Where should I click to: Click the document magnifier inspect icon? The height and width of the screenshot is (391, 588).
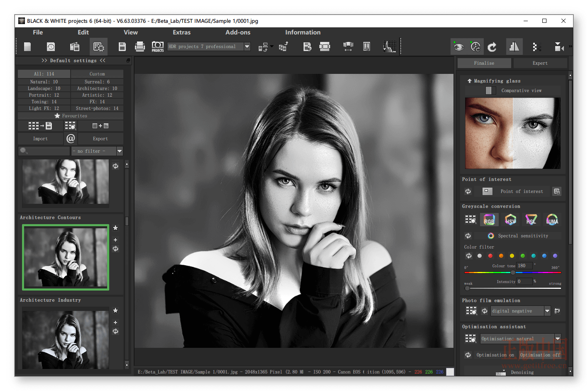point(367,47)
